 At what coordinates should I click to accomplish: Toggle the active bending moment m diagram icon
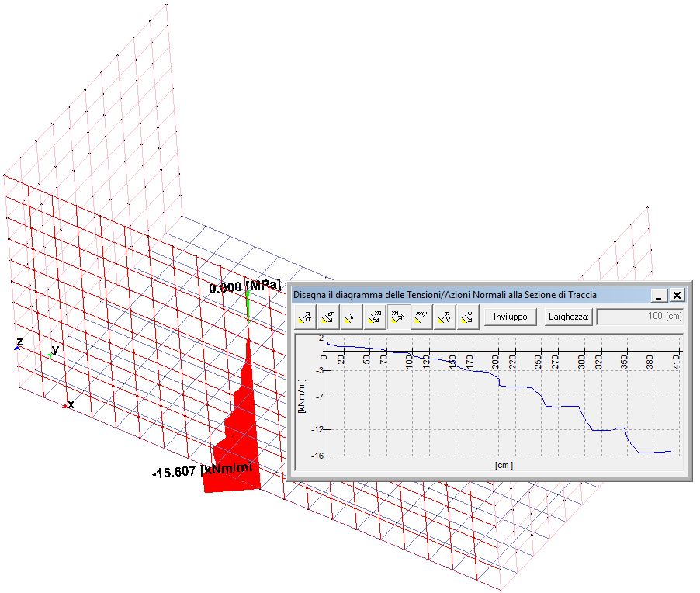click(x=398, y=317)
